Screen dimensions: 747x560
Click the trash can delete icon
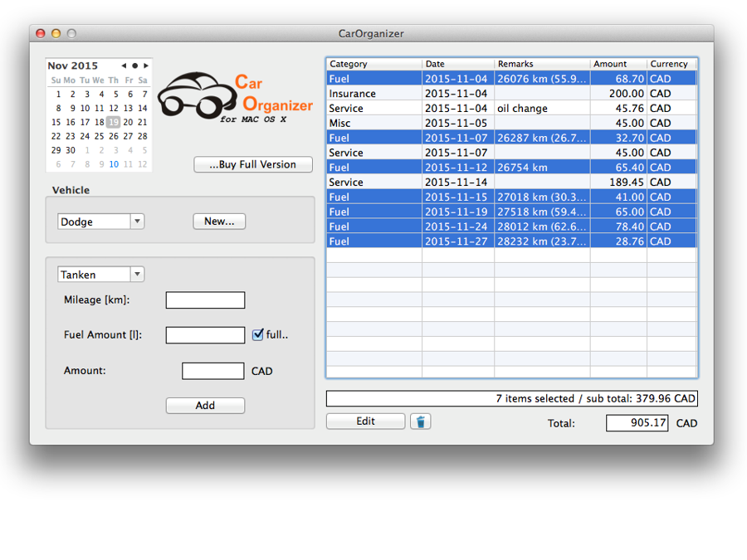pos(420,421)
